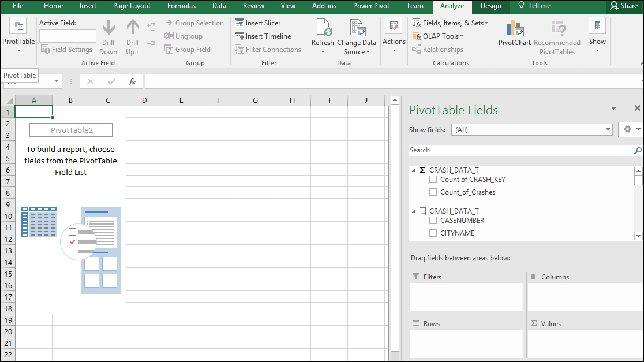The image size is (644, 362).
Task: Open the Change Data Source dropdown arrow
Action: (x=368, y=52)
